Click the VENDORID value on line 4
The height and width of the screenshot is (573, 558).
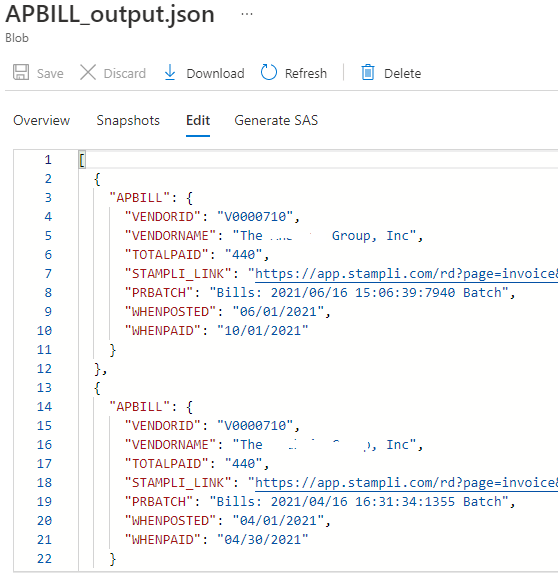255,217
